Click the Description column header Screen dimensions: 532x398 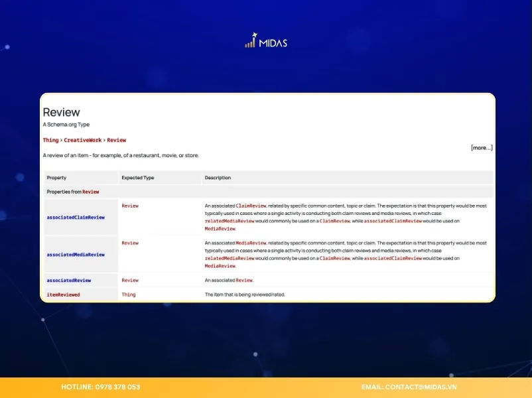pos(218,178)
